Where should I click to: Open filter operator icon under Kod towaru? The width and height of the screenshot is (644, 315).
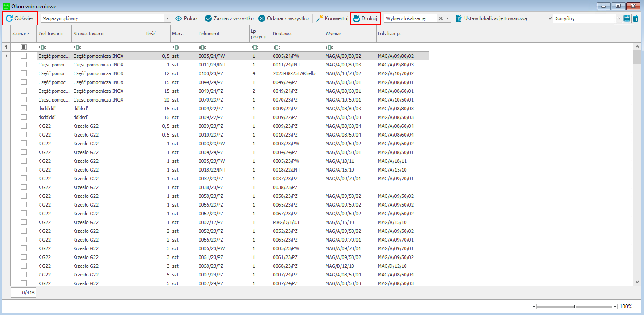click(42, 47)
